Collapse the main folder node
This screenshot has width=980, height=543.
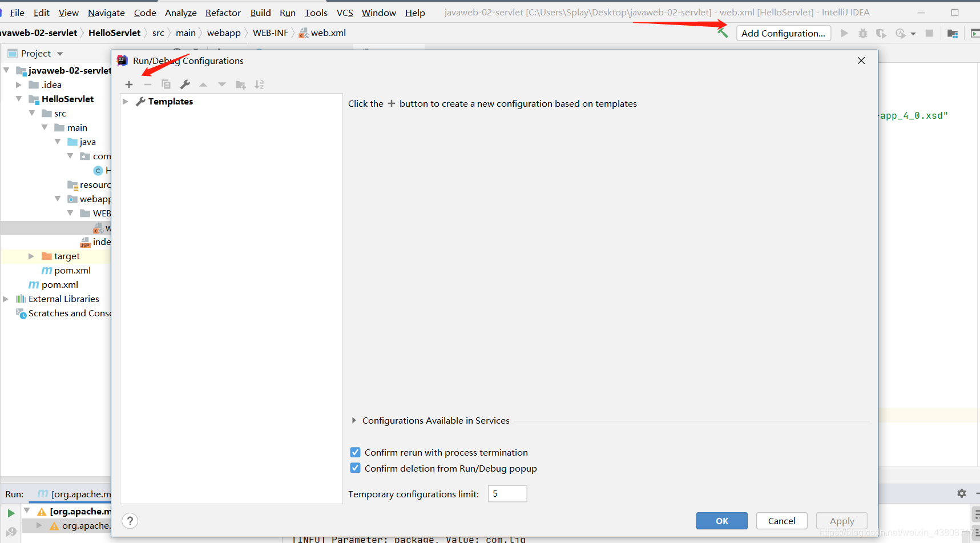click(x=45, y=127)
